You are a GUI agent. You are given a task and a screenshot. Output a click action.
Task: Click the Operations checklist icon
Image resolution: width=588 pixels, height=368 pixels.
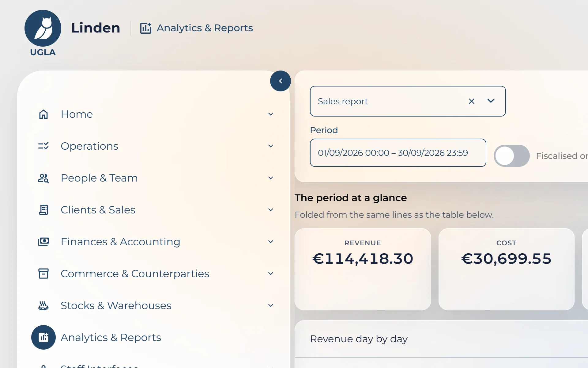[x=43, y=146]
